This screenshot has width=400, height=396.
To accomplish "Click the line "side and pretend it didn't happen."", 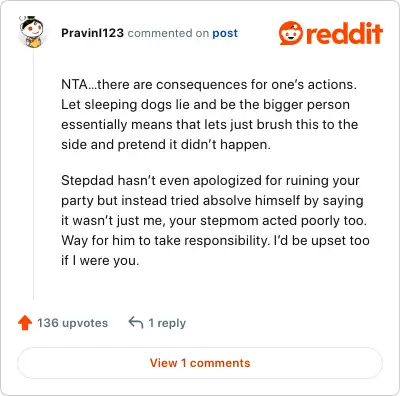I will click(x=166, y=145).
